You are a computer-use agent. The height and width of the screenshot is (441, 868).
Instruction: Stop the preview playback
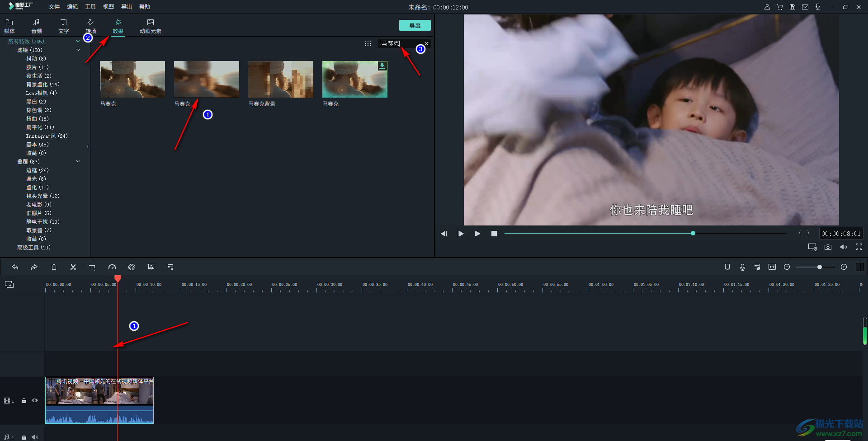coord(494,234)
